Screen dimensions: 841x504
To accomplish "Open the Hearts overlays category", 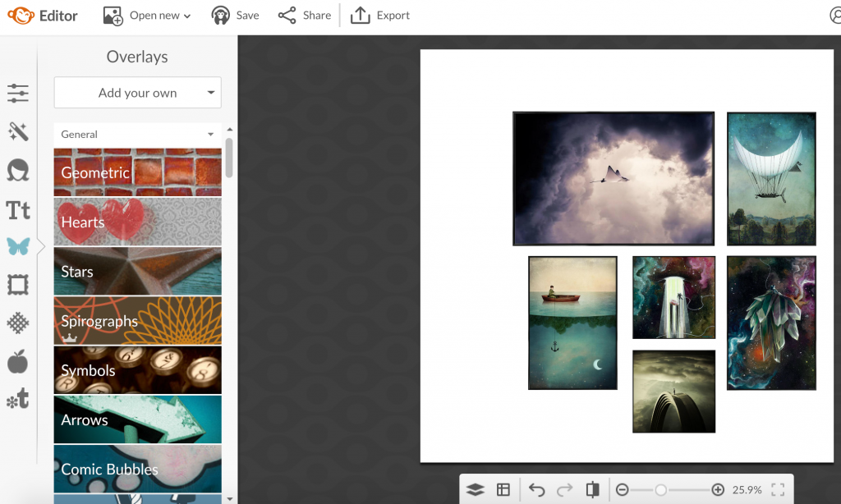I will [x=137, y=222].
